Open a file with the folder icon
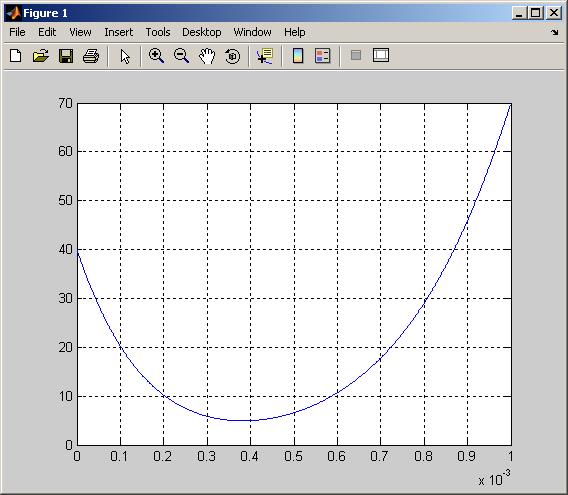 41,56
